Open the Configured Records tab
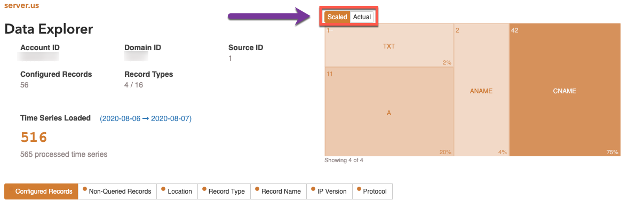Screen dimensions: 644x208 tap(41, 191)
